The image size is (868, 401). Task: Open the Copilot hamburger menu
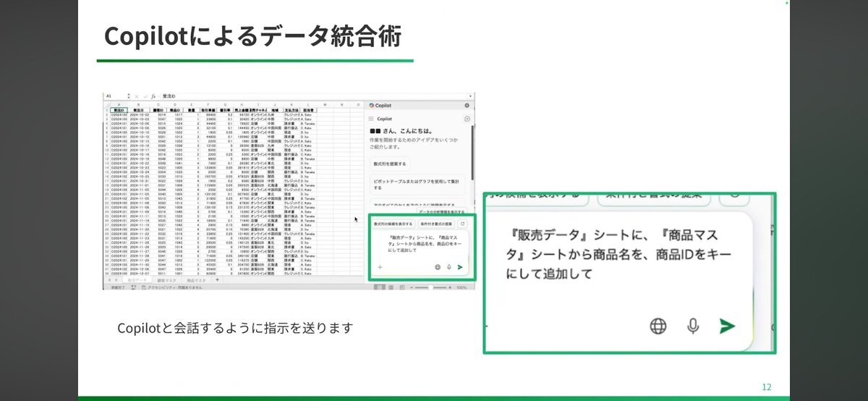371,119
